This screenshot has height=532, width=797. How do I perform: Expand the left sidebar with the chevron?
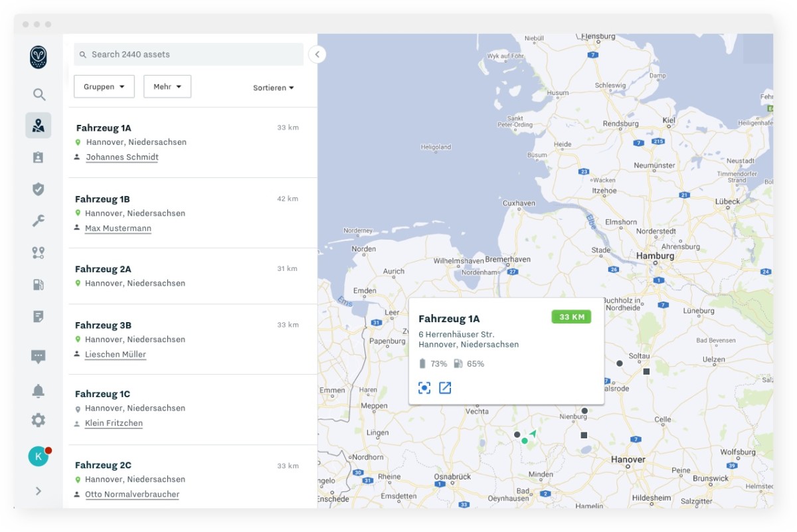[39, 491]
